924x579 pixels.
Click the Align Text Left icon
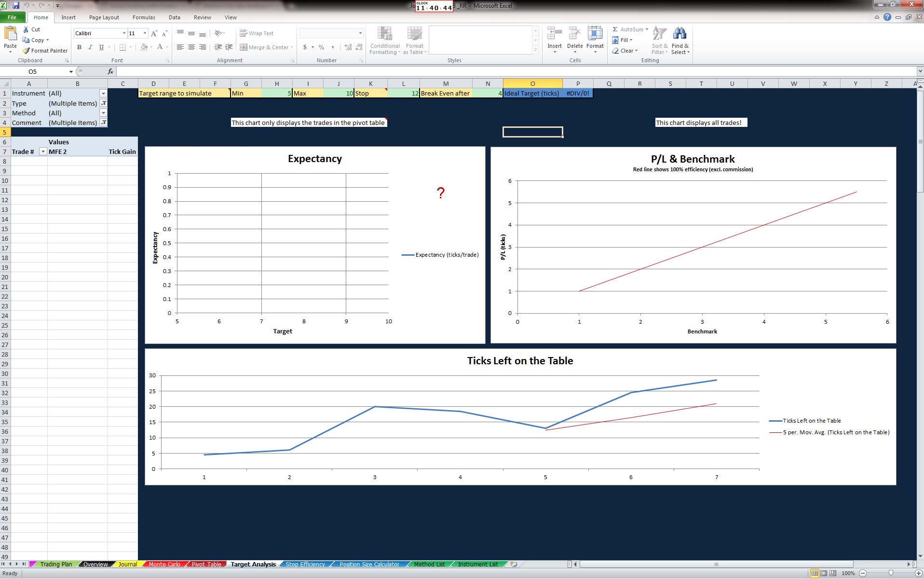180,47
